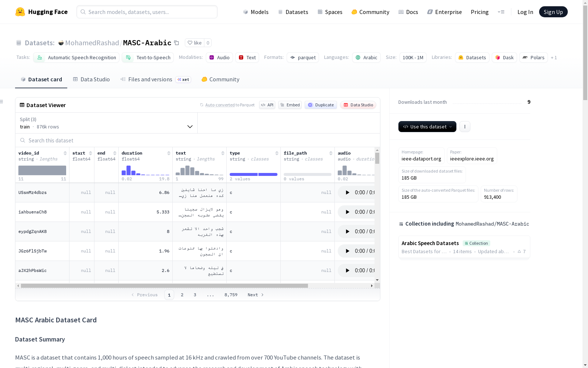Image resolution: width=588 pixels, height=368 pixels.
Task: Play audio for row iahbuenaCh8
Action: coord(347,212)
